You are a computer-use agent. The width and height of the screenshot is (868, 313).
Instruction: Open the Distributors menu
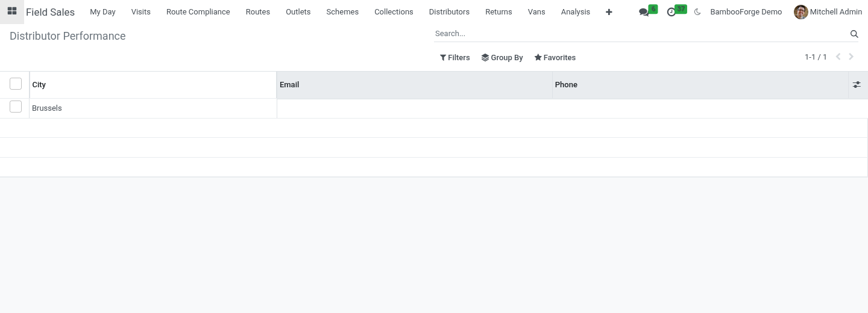449,12
